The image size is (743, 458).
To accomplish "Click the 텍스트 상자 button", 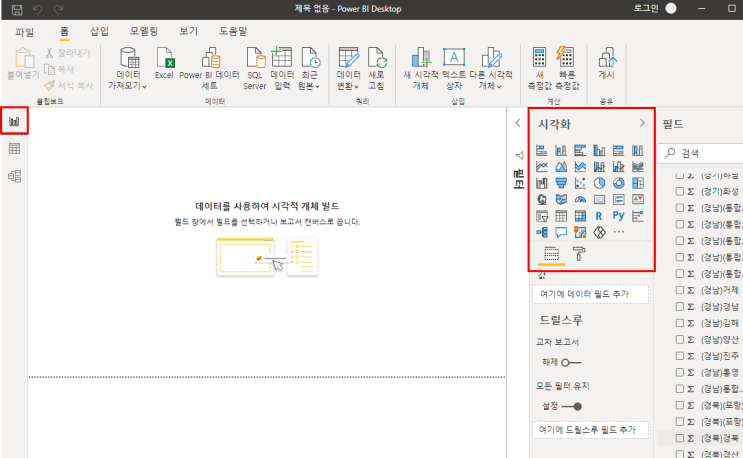I will (x=453, y=69).
